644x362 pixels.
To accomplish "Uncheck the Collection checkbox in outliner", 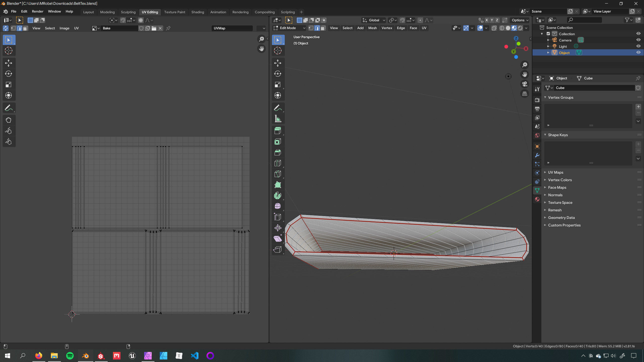I will (x=548, y=34).
